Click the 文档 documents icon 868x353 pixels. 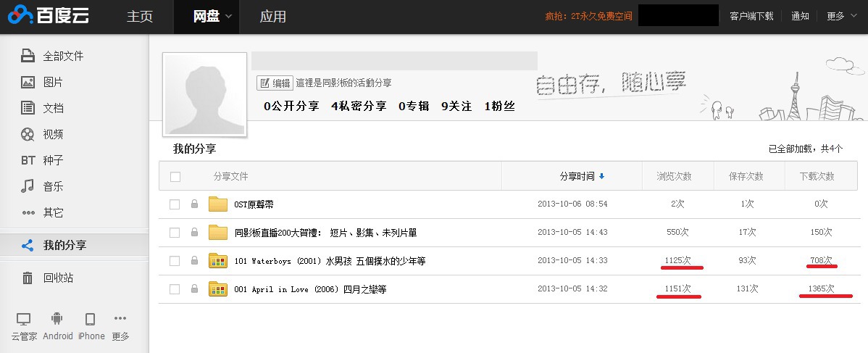click(x=28, y=107)
